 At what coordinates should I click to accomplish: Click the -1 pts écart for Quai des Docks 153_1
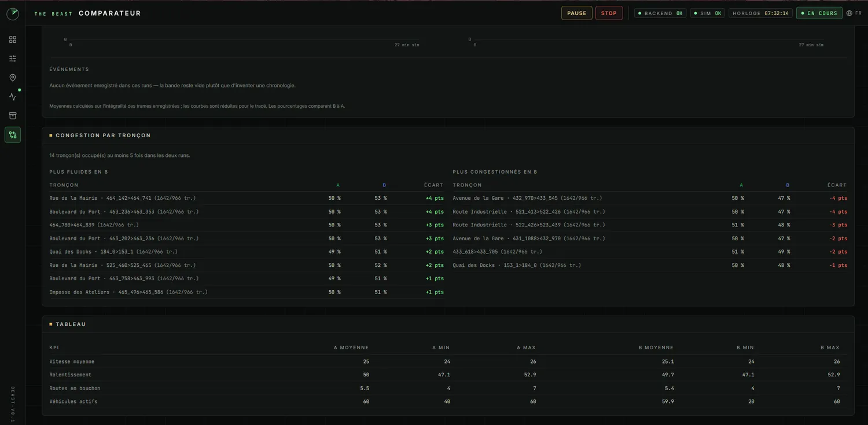[838, 265]
